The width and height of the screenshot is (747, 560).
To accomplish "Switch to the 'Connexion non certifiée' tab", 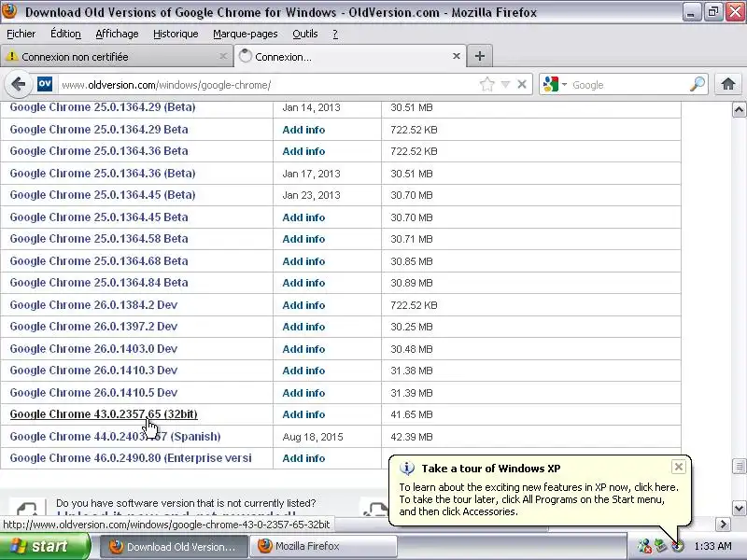I will click(x=116, y=57).
